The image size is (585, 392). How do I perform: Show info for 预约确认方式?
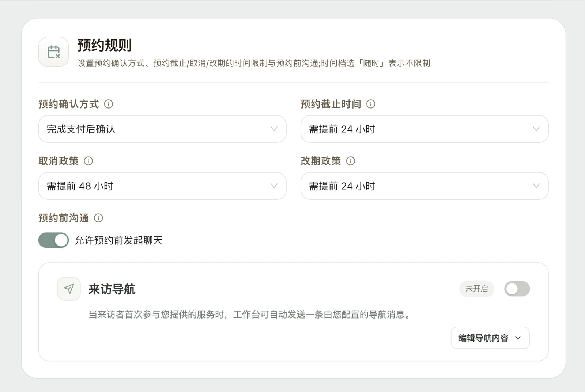pos(109,104)
